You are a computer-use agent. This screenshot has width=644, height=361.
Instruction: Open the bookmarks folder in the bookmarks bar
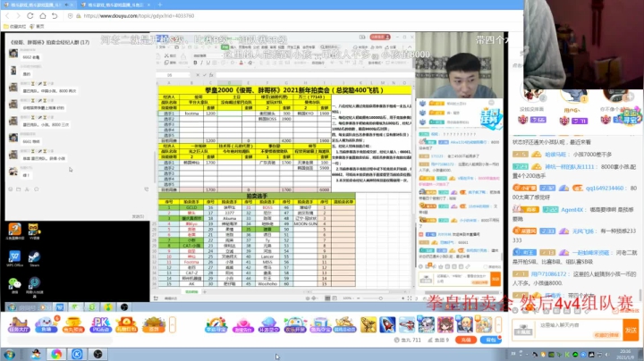[14, 26]
